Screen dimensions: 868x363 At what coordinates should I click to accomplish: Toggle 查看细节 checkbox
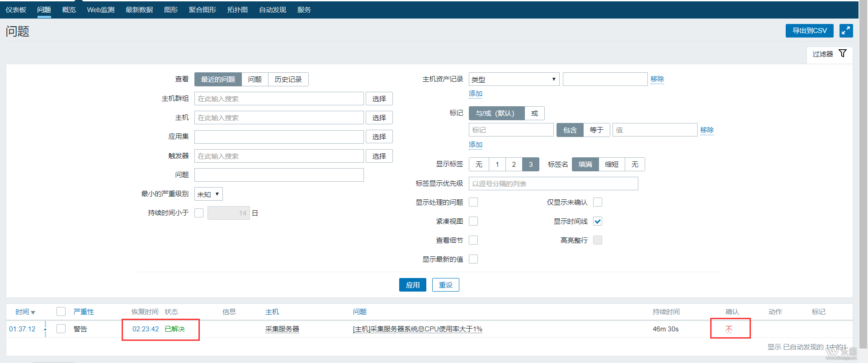click(x=473, y=240)
